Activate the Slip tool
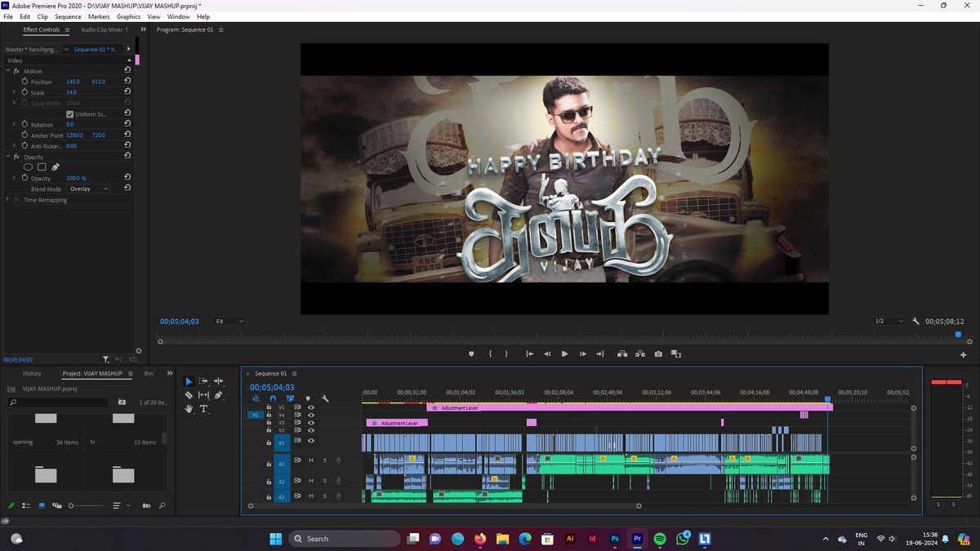This screenshot has height=551, width=980. coord(203,393)
